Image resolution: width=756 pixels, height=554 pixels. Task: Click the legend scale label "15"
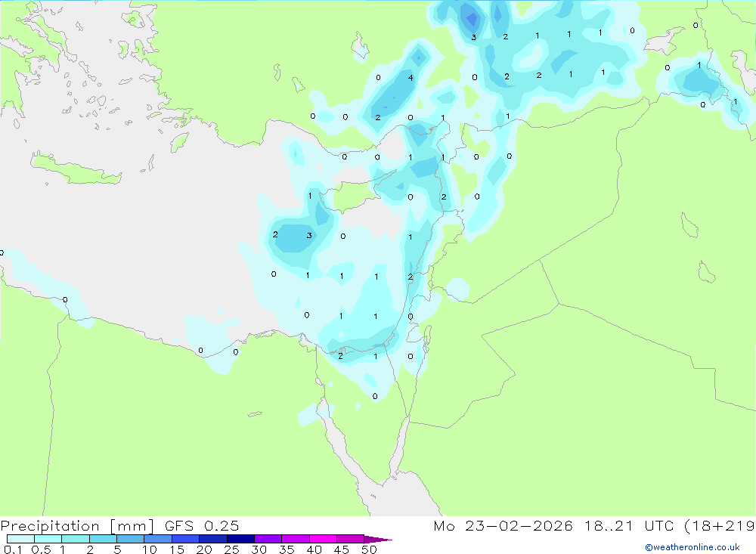click(x=177, y=549)
